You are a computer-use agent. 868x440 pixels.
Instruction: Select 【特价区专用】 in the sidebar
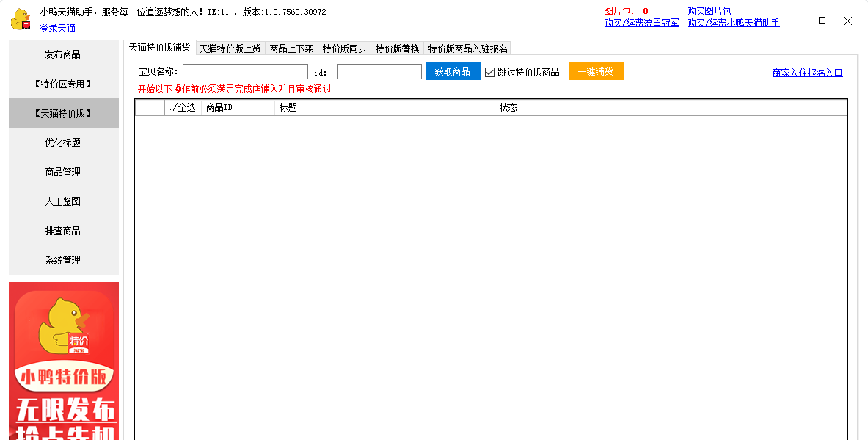click(x=64, y=84)
